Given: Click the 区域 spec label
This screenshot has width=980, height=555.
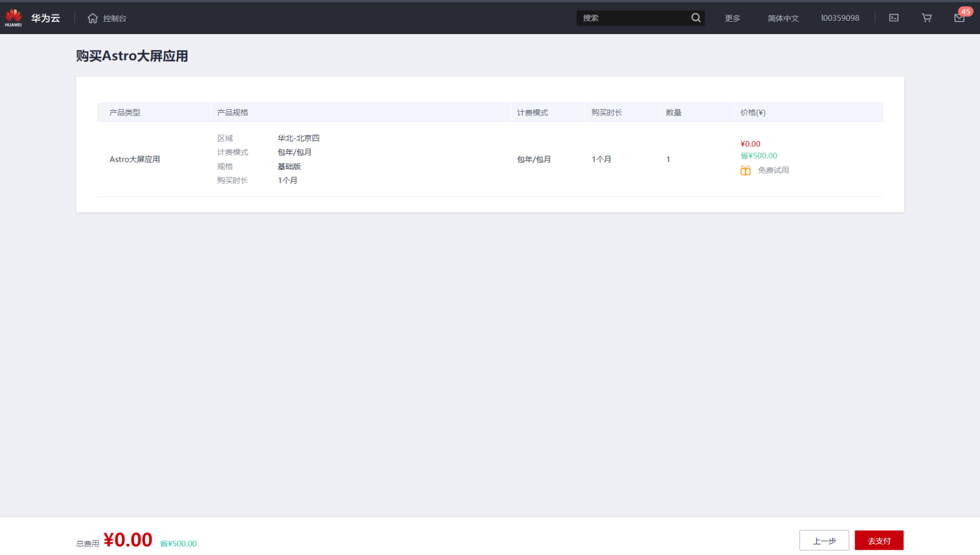Looking at the screenshot, I should point(225,138).
